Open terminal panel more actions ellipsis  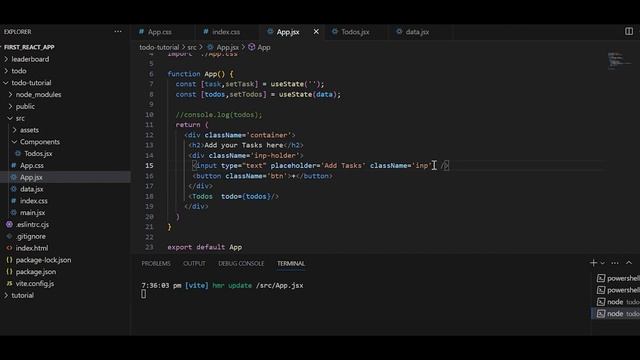click(x=615, y=263)
